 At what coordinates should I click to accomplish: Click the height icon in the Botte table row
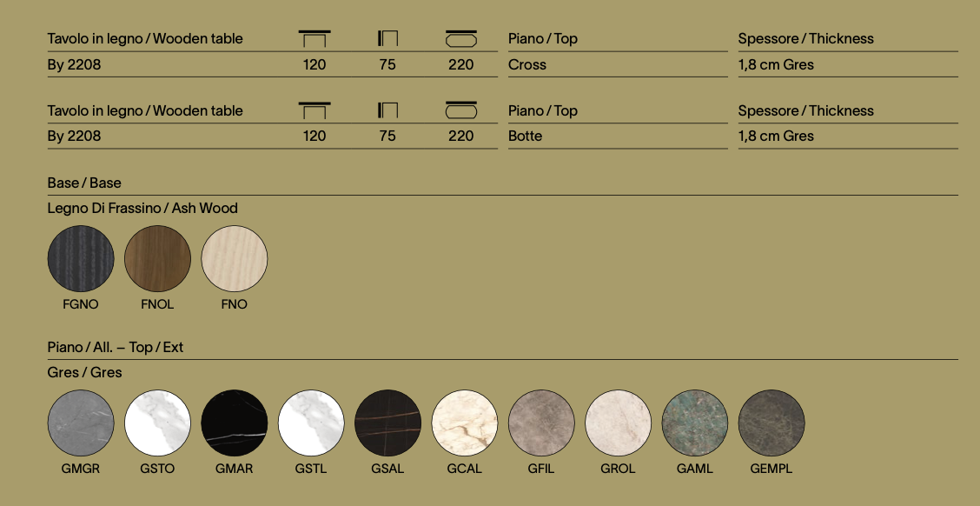coord(387,110)
